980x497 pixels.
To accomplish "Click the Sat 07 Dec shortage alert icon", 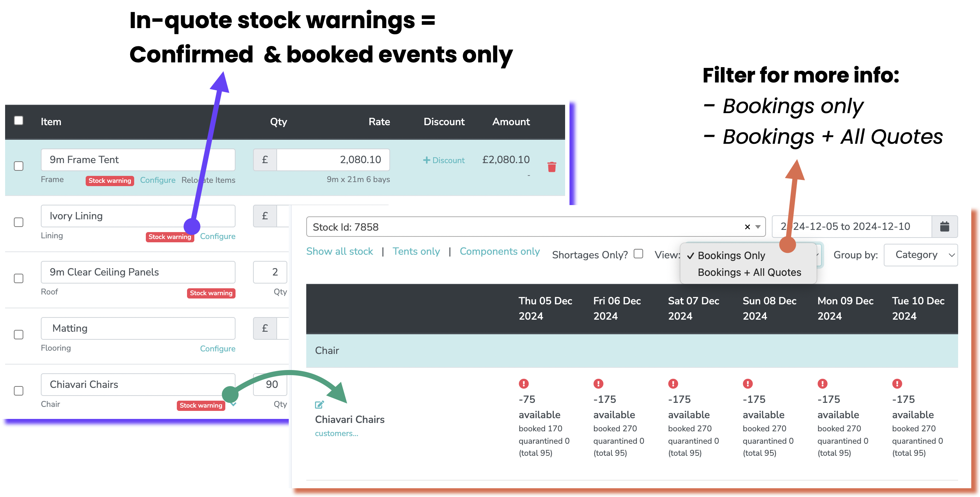I will click(x=673, y=384).
